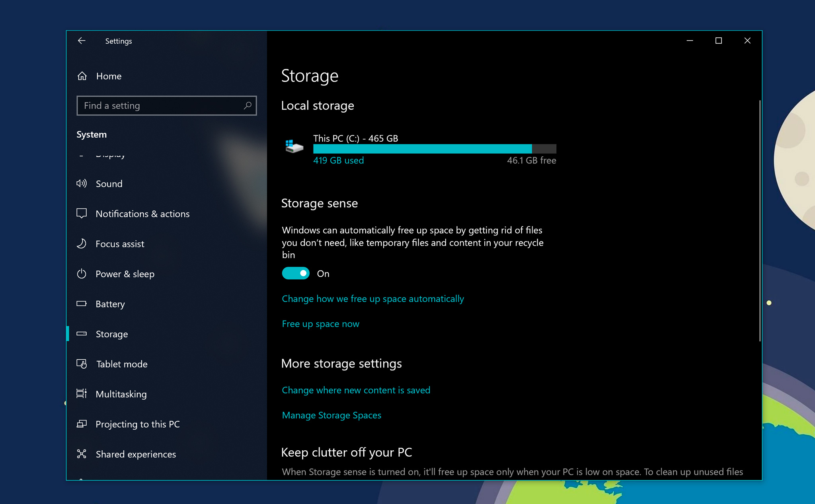The width and height of the screenshot is (815, 504).
Task: Click the Tablet mode icon
Action: click(82, 364)
